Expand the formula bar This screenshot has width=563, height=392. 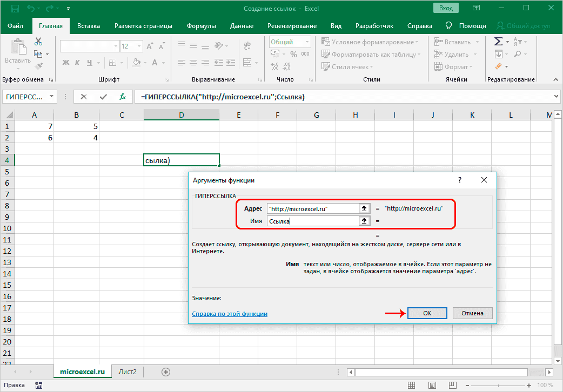click(x=557, y=97)
